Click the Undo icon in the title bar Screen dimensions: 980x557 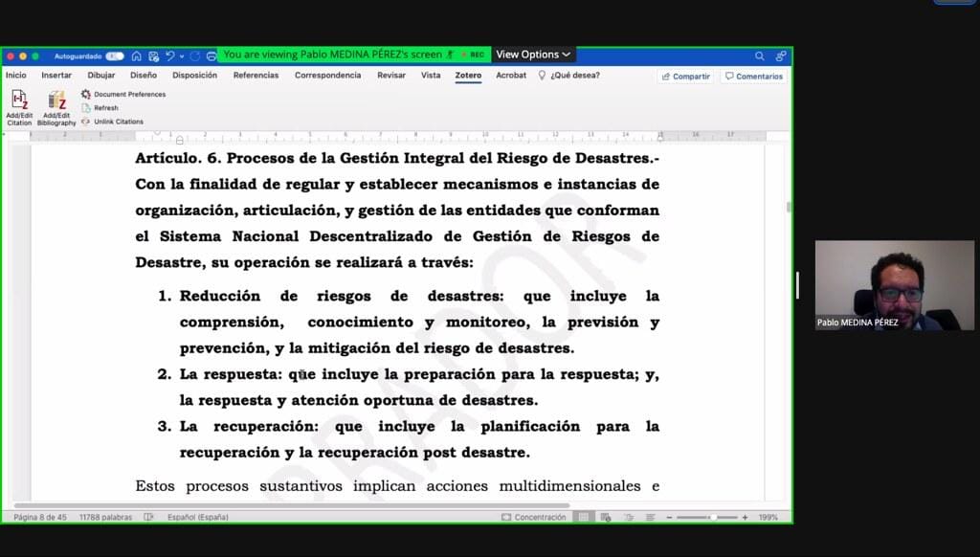pyautogui.click(x=169, y=57)
